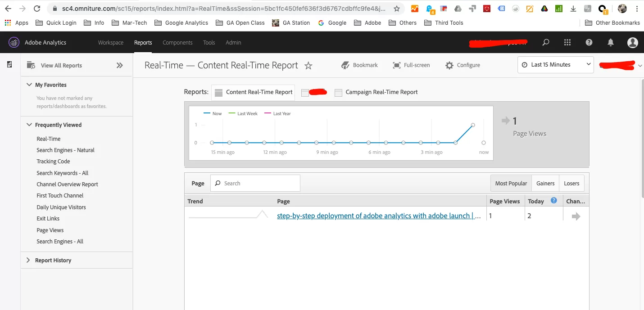644x310 pixels.
Task: Open Daily Unique Visitors report
Action: [x=61, y=207]
